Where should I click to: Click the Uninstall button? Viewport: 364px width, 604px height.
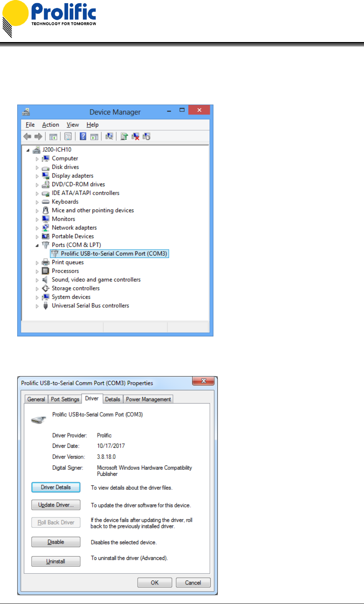tap(56, 561)
